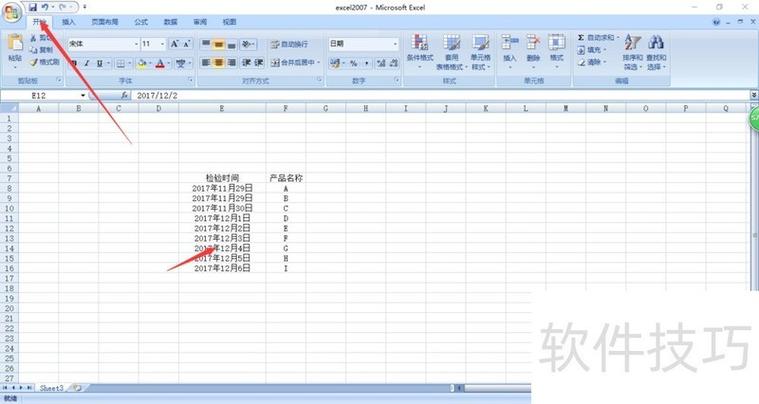Open 查找和选择 find and select menu

click(656, 52)
